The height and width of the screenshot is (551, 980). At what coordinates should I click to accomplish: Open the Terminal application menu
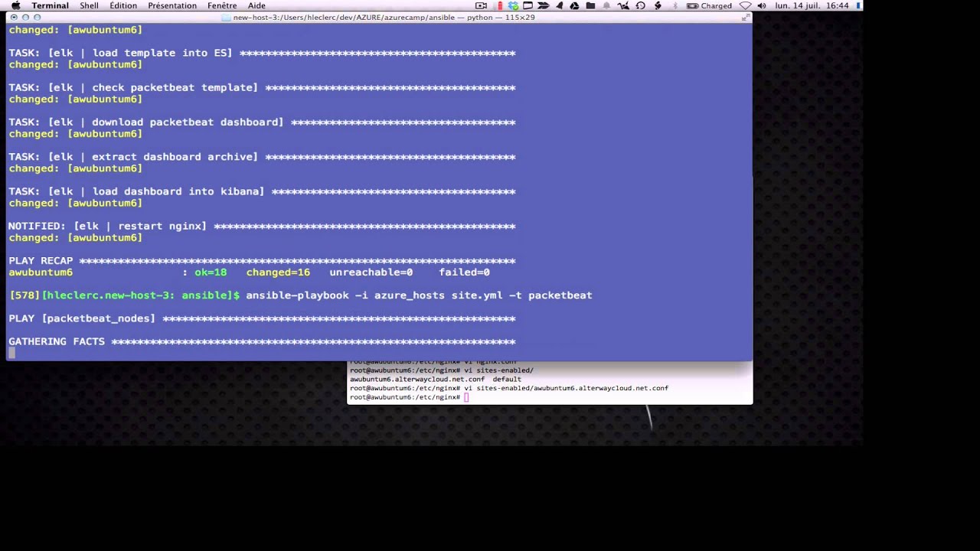[x=50, y=5]
